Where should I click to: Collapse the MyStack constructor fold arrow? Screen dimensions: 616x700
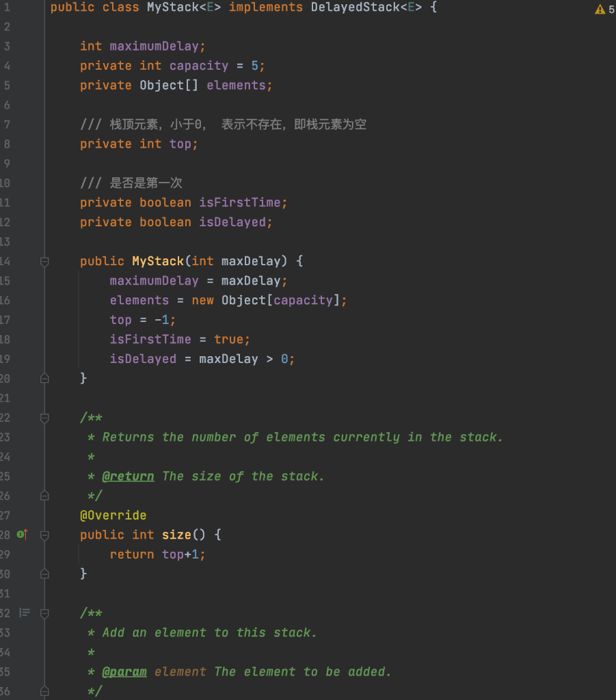click(x=44, y=261)
